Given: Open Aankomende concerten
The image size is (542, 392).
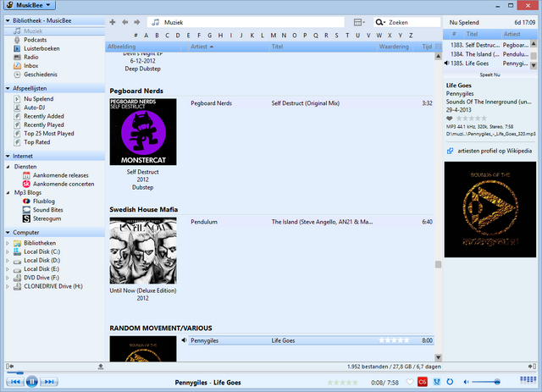Looking at the screenshot, I should click(x=64, y=184).
